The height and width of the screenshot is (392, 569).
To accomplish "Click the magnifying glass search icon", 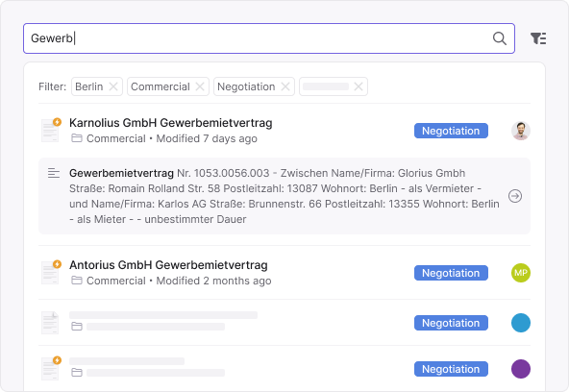I will [x=500, y=38].
